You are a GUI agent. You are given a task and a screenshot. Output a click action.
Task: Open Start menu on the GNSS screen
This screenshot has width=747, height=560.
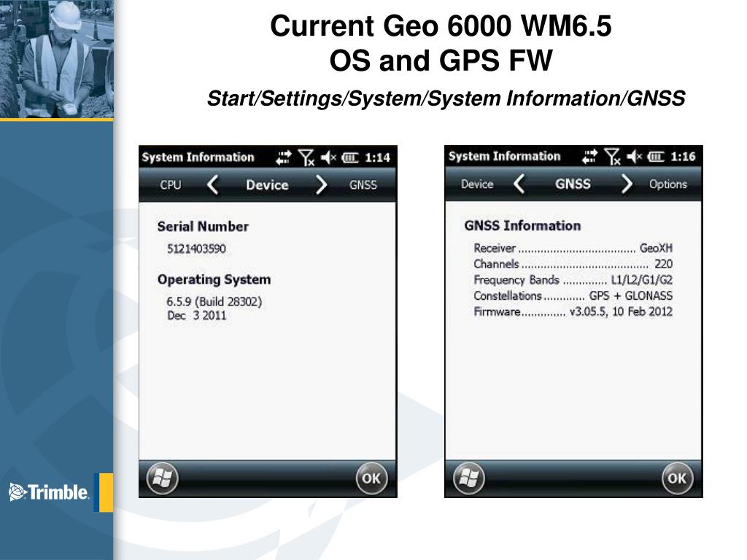click(x=469, y=478)
